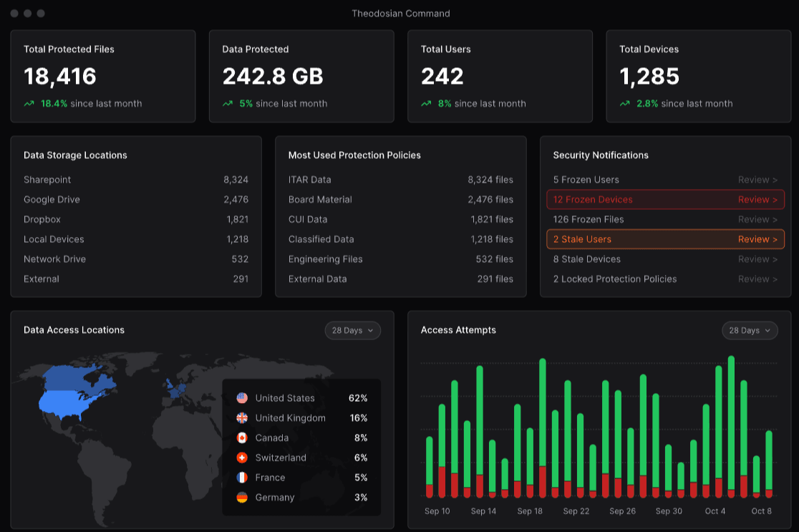Open the 28 Days dropdown for Data Access Locations
The width and height of the screenshot is (799, 532).
[352, 330]
